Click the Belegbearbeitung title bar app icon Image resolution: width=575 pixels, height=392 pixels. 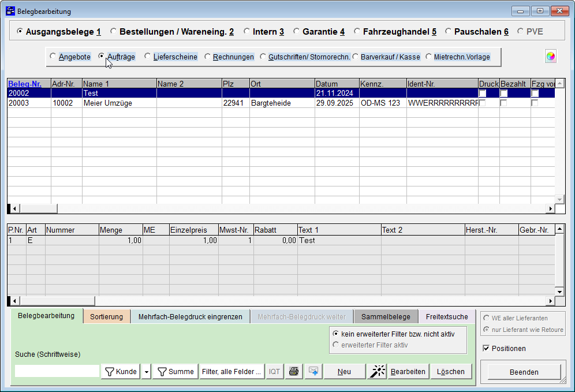10,11
